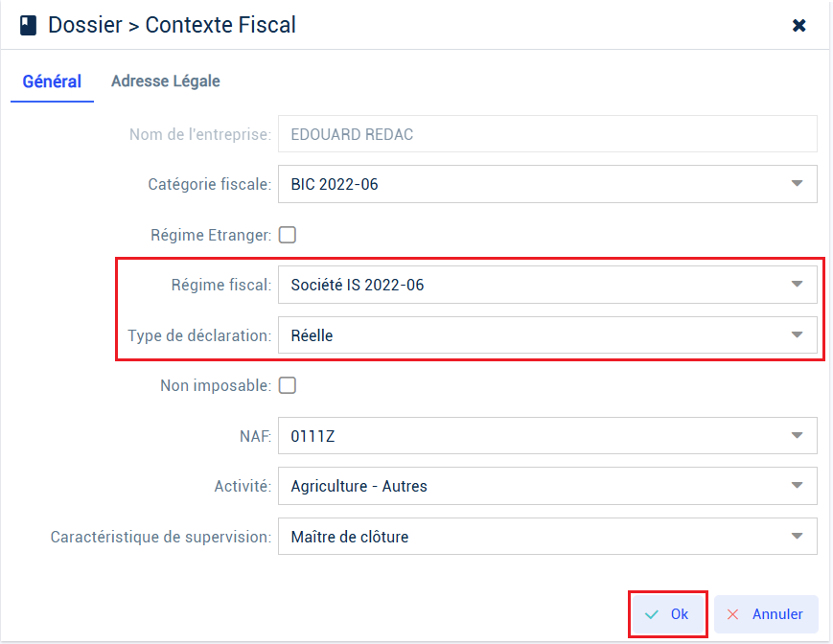Click the red cross icon on Annuler
Screen dimensions: 833x644
pos(732,614)
